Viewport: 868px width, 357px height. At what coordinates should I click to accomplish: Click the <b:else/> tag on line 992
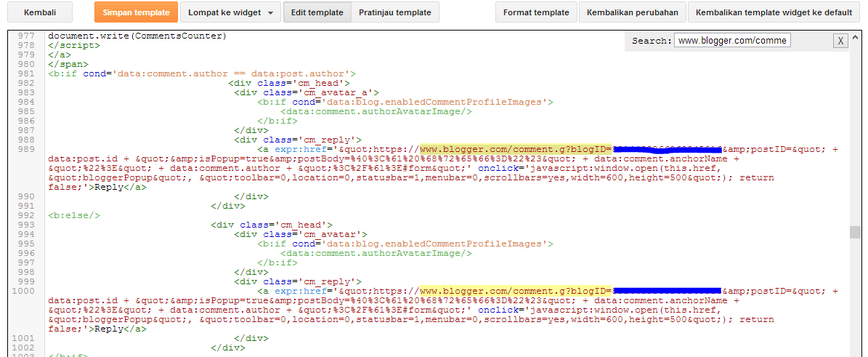(x=74, y=215)
